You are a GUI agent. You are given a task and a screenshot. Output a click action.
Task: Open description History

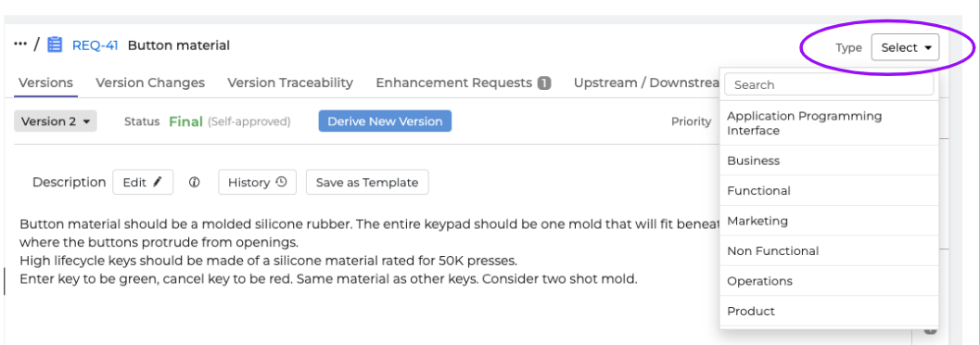point(257,183)
